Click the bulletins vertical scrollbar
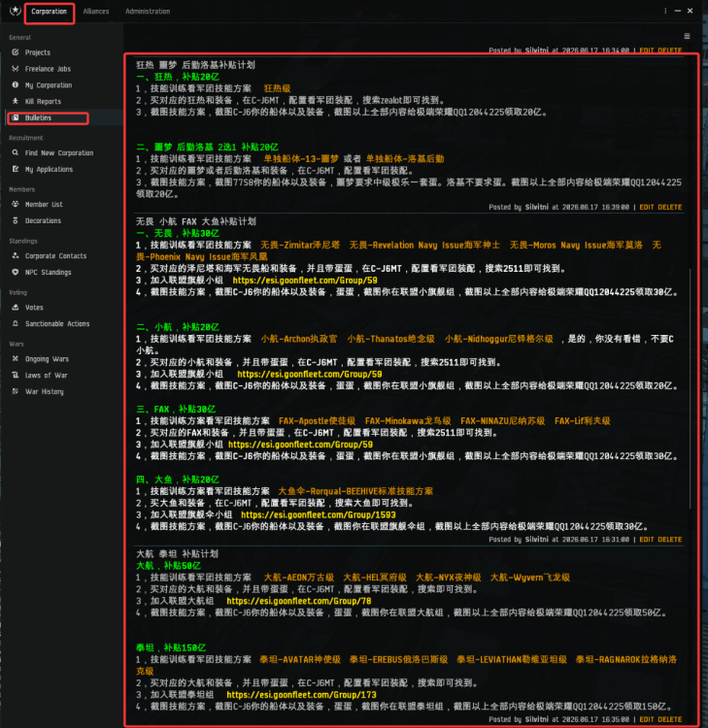Viewport: 708px width, 728px height. coord(691,388)
